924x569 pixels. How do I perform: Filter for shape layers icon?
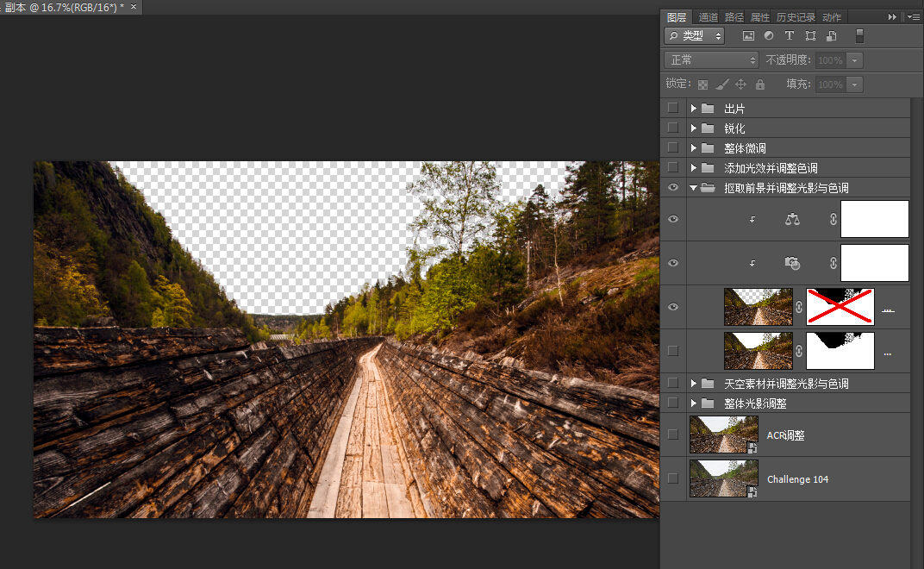click(811, 36)
